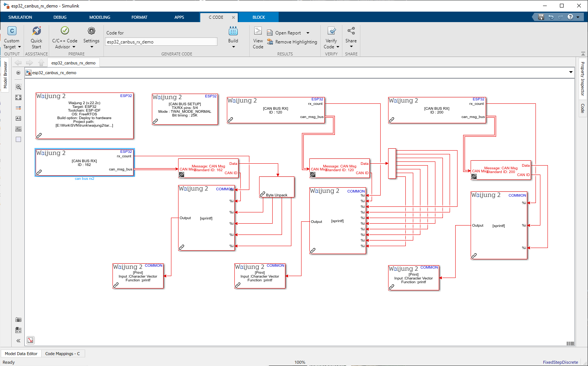
Task: Switch to the MODELING tab
Action: 100,17
